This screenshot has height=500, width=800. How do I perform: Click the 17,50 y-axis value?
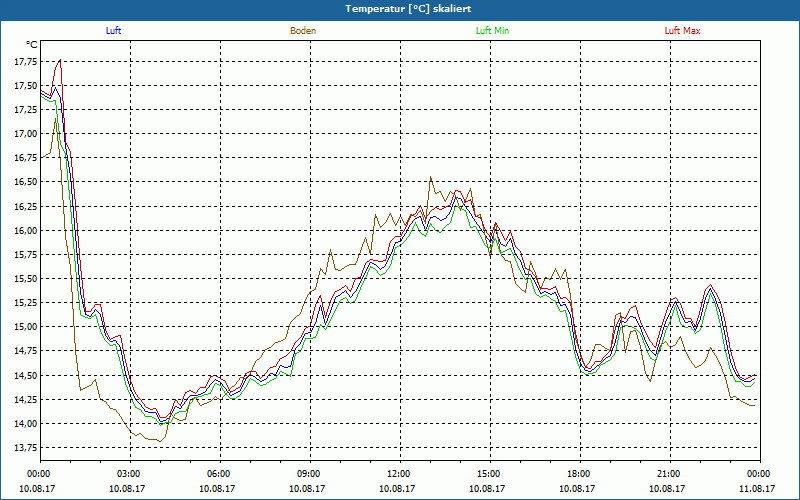pyautogui.click(x=26, y=86)
